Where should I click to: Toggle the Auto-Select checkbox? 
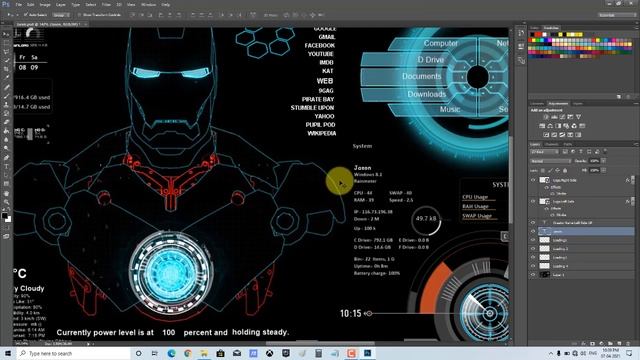(26, 15)
